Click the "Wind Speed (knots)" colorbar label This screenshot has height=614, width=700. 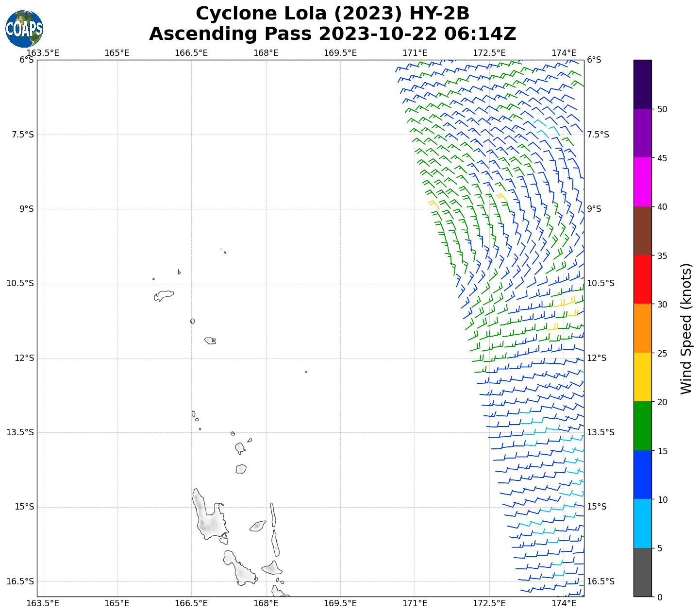point(685,328)
